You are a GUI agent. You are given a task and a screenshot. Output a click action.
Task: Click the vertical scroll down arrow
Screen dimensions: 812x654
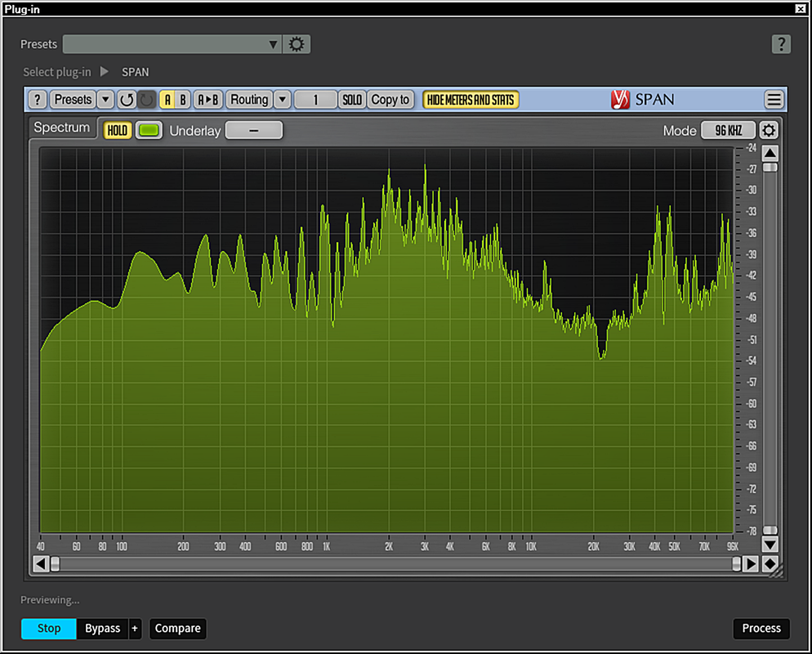tap(770, 544)
